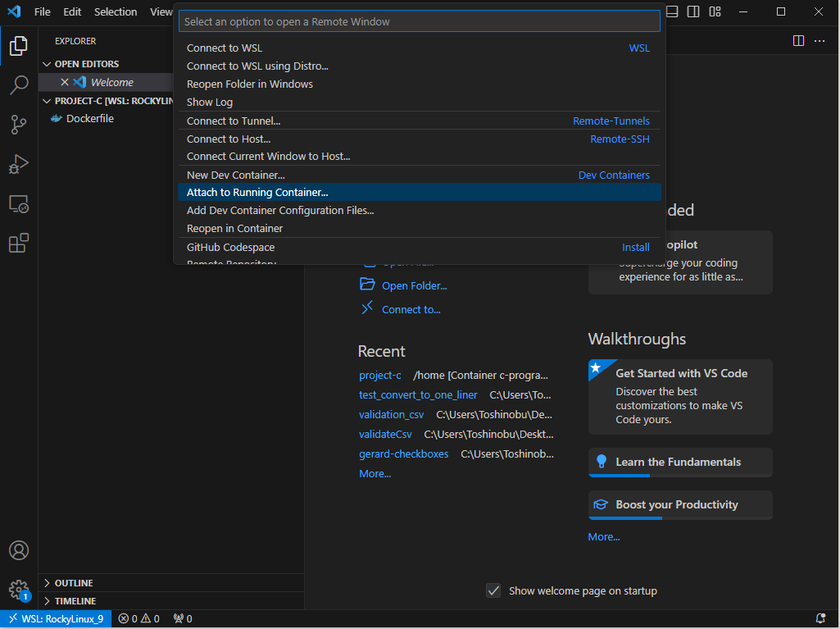Open recent validateCsv link
The image size is (840, 629).
[385, 435]
